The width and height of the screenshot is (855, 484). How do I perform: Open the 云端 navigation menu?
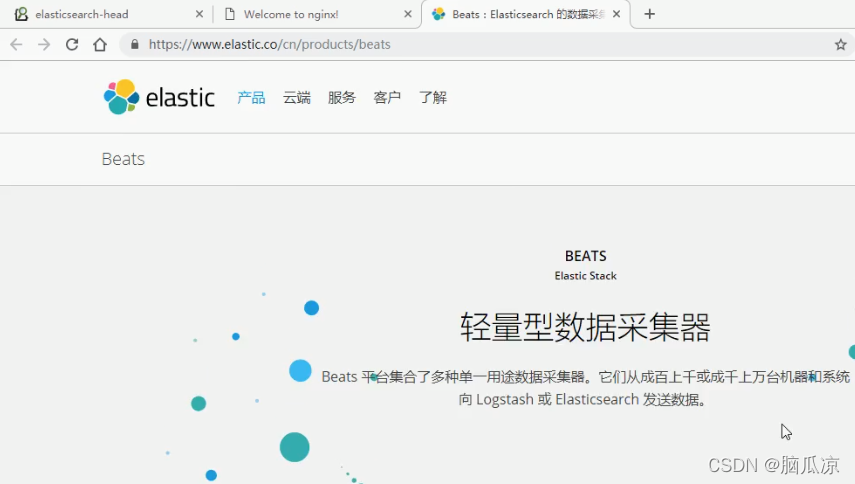pyautogui.click(x=297, y=98)
